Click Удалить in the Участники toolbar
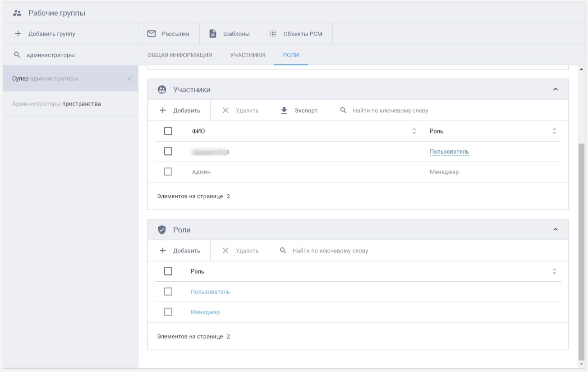 tap(240, 110)
